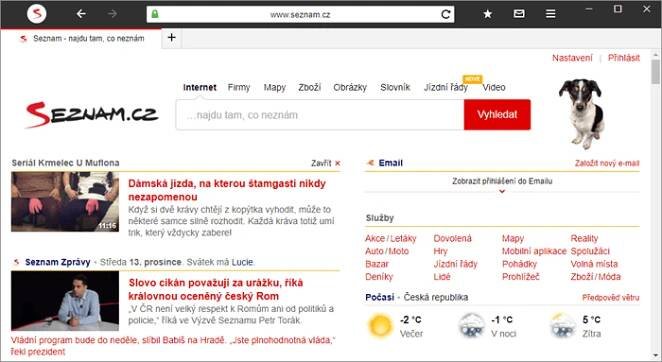Select the Mapy search tab

[275, 87]
